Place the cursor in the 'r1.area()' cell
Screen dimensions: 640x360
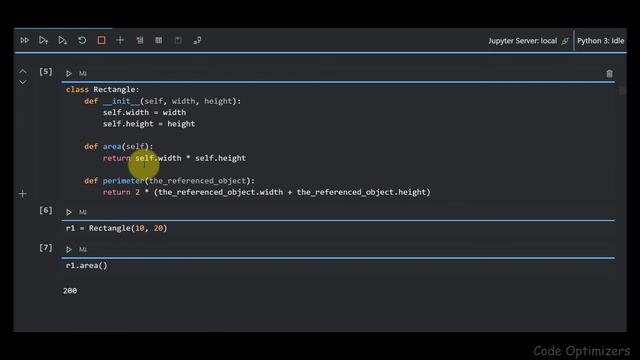87,265
